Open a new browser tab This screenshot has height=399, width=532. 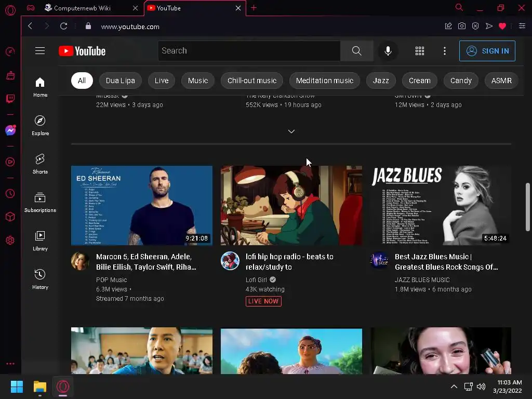pyautogui.click(x=254, y=8)
